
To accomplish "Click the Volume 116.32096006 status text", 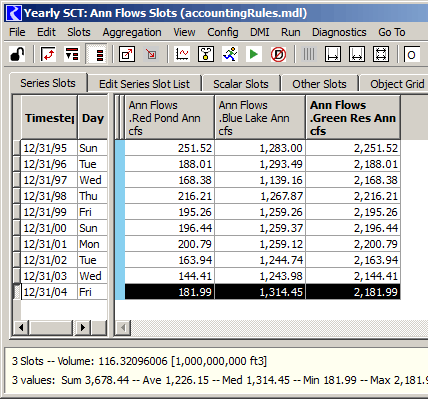I will 162,361.
